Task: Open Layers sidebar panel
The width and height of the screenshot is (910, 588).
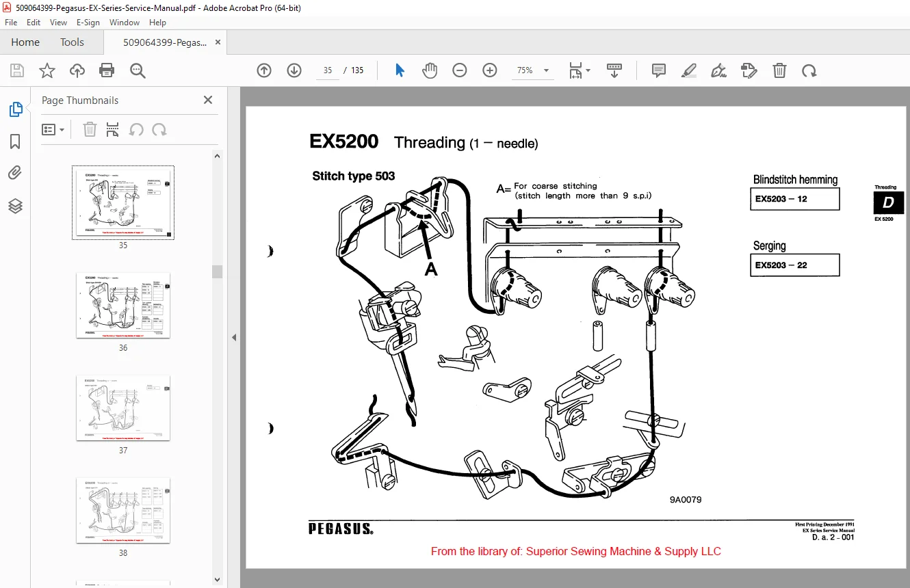Action: (x=15, y=206)
